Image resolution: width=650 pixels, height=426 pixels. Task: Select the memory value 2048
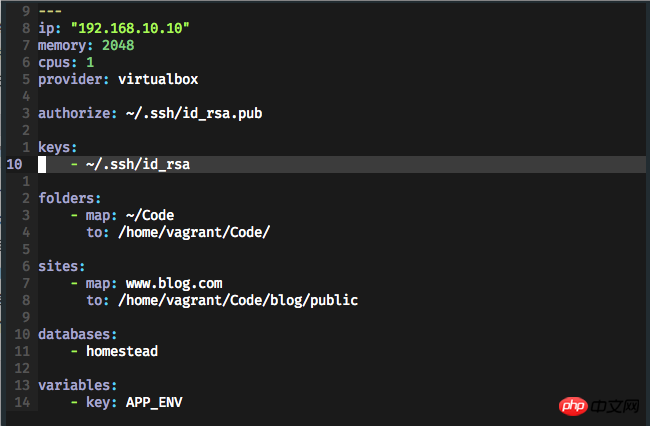click(117, 45)
